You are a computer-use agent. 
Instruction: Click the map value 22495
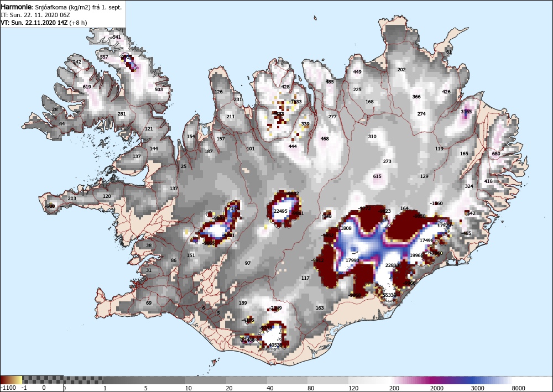[281, 211]
